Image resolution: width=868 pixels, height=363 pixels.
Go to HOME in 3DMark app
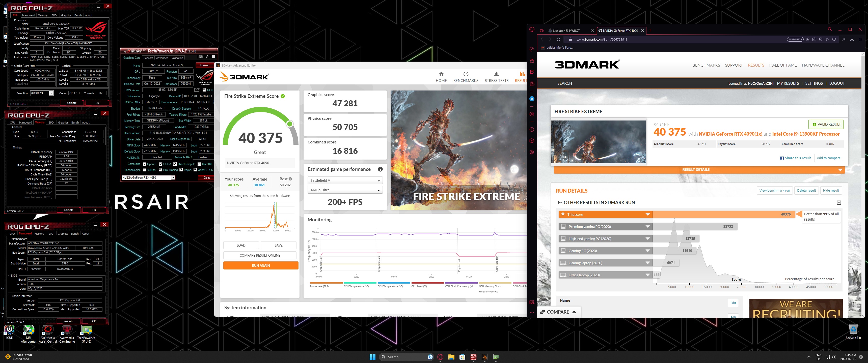(441, 77)
